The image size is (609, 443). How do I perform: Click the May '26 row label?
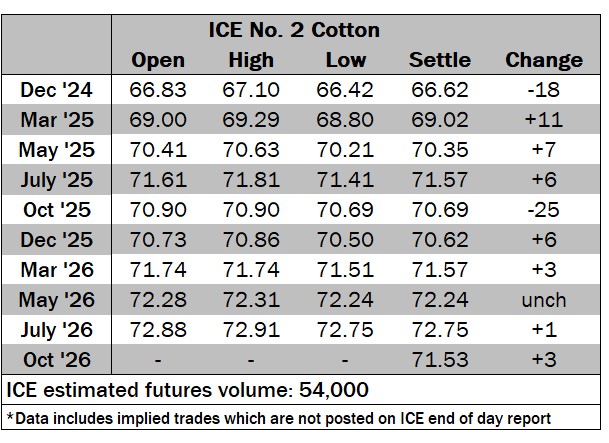coord(57,300)
